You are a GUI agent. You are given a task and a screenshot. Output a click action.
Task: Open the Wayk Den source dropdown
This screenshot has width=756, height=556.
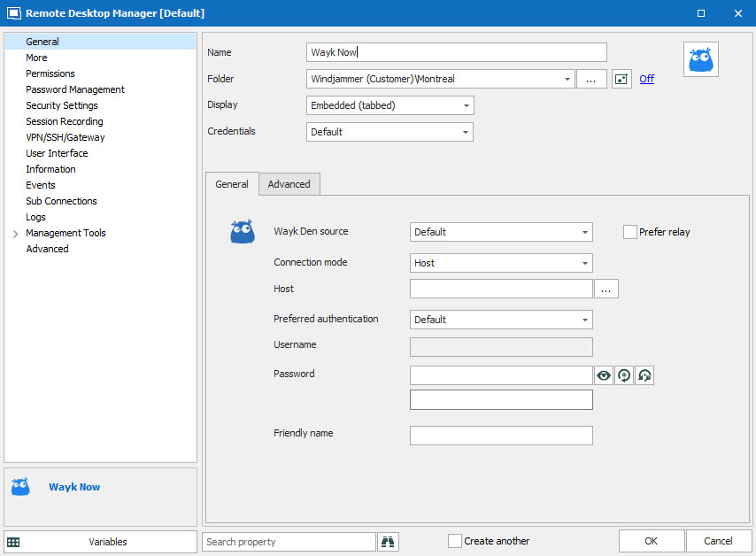[x=585, y=232]
